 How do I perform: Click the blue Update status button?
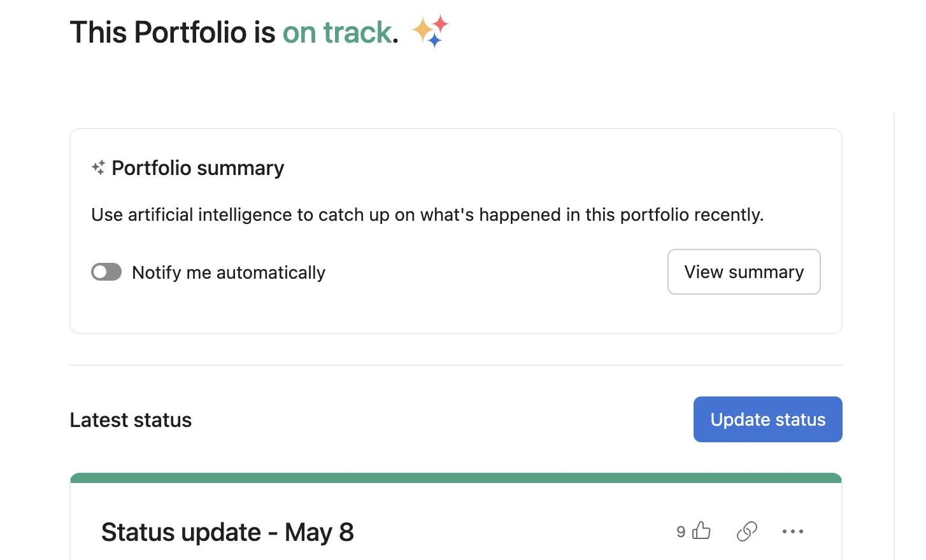[767, 419]
